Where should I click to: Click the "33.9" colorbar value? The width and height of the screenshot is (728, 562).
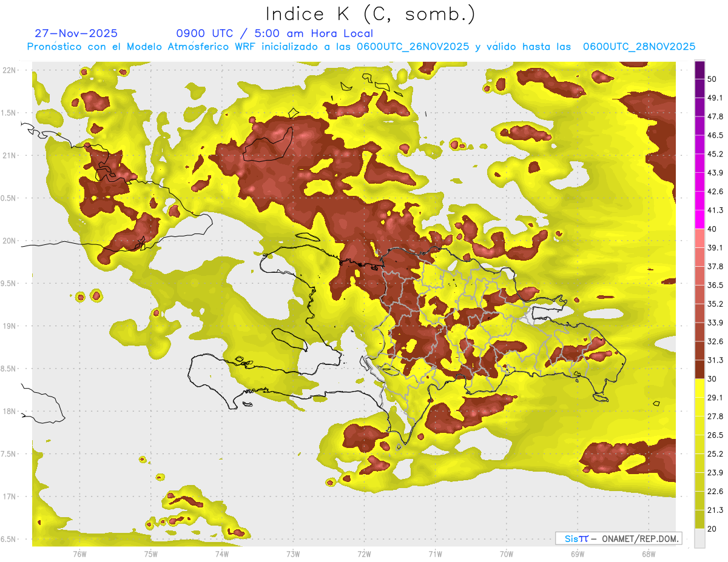715,323
